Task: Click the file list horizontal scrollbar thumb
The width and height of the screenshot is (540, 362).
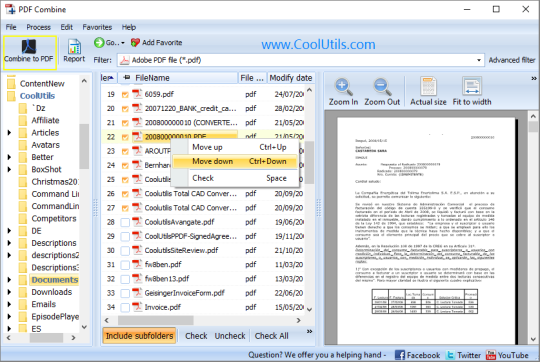Action: (x=156, y=320)
